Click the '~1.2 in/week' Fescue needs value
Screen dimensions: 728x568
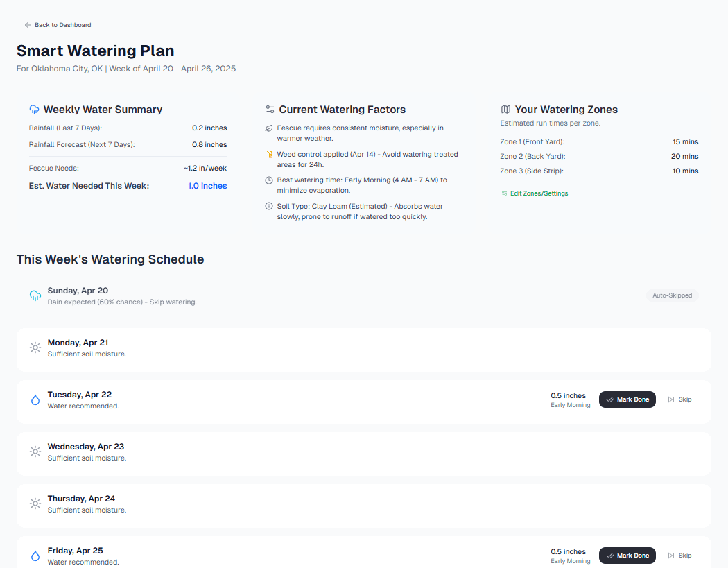205,168
